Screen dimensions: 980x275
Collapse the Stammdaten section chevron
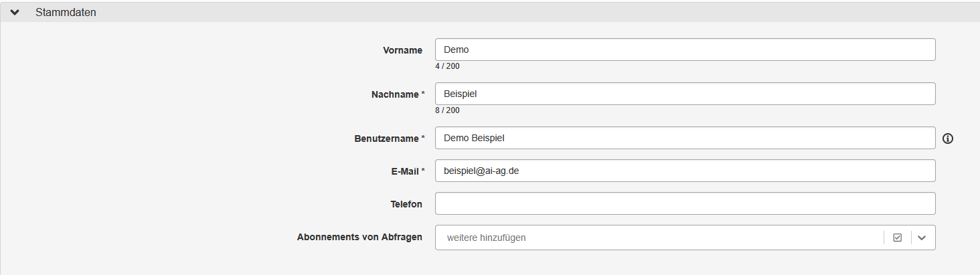[15, 12]
